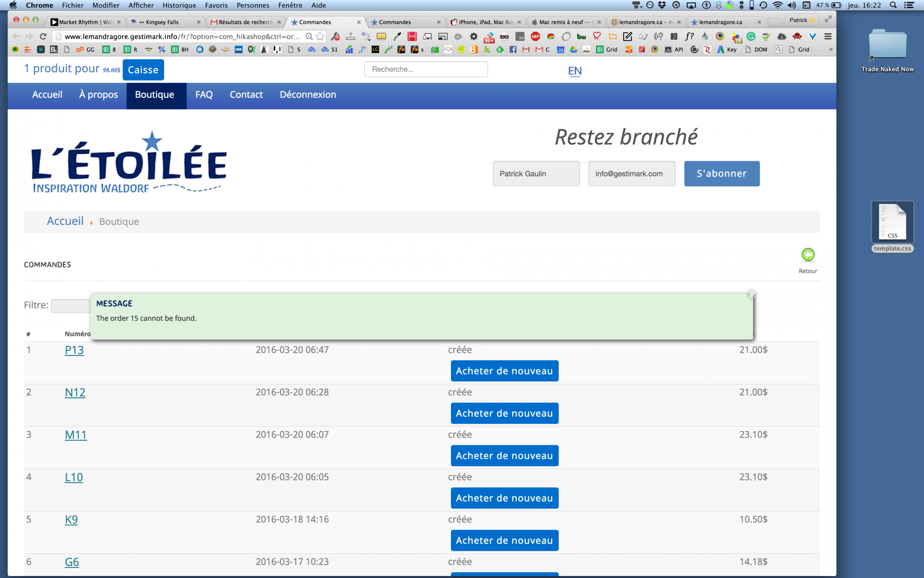This screenshot has width=924, height=578.
Task: Click the AdBlock Plus extension icon
Action: (535, 37)
